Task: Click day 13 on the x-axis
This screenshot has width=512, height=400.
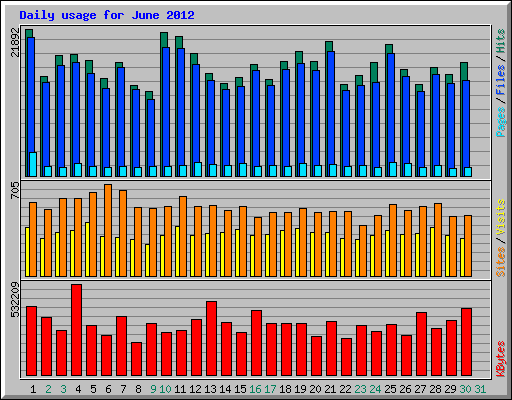Action: 210,389
